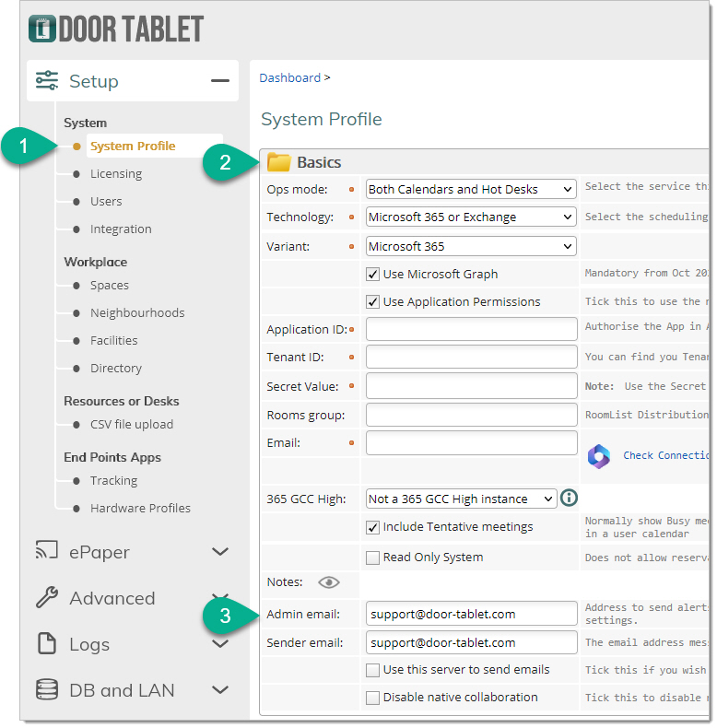Open Licensing in the sidebar

(116, 174)
